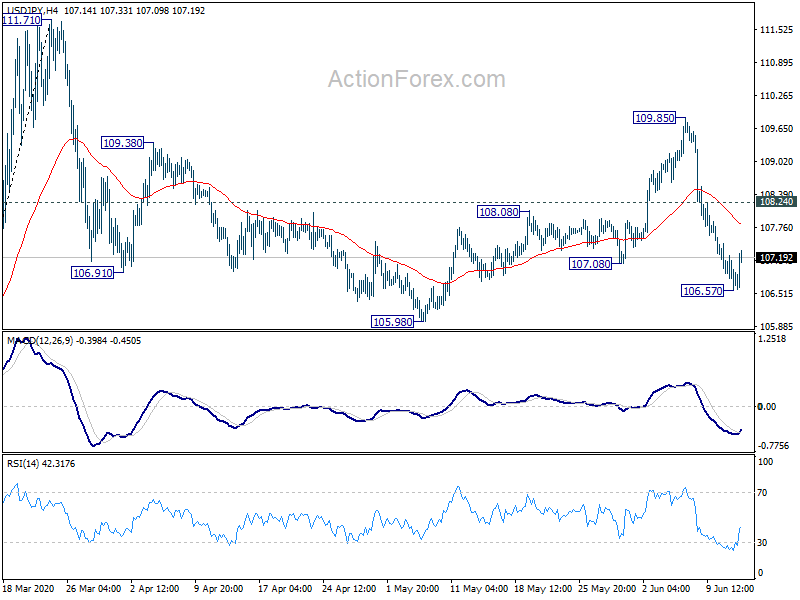Click the 18 May 12:00 date label
800x600 pixels.
click(543, 588)
